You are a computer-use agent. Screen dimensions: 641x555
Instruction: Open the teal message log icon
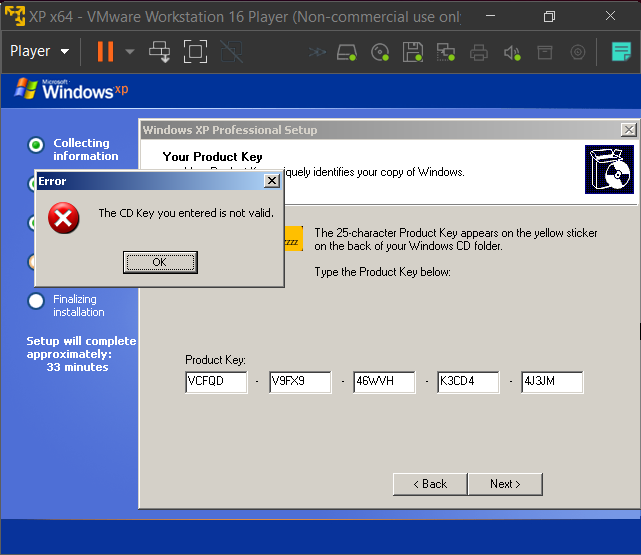click(x=621, y=52)
